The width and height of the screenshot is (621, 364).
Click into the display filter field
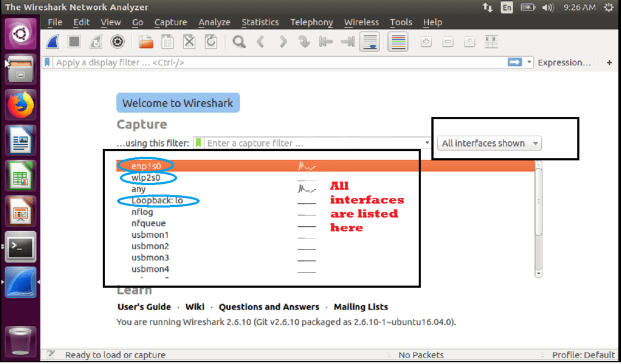coord(279,63)
